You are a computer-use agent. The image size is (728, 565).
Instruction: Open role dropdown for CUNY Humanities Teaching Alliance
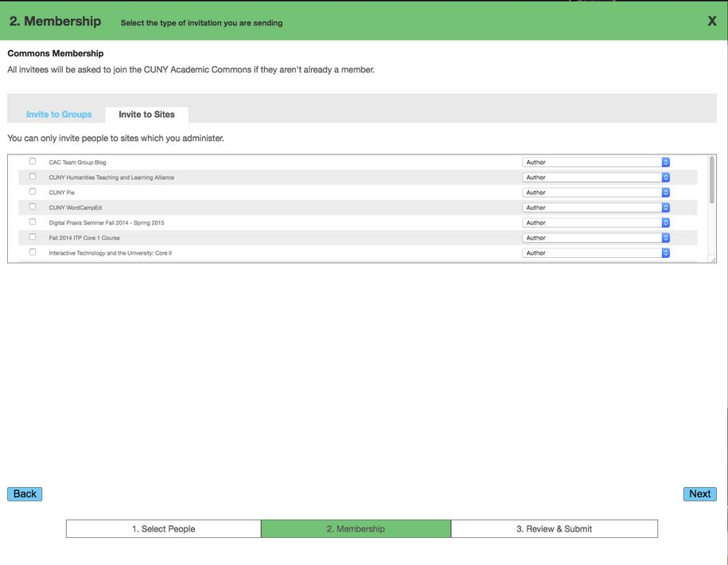(x=596, y=177)
